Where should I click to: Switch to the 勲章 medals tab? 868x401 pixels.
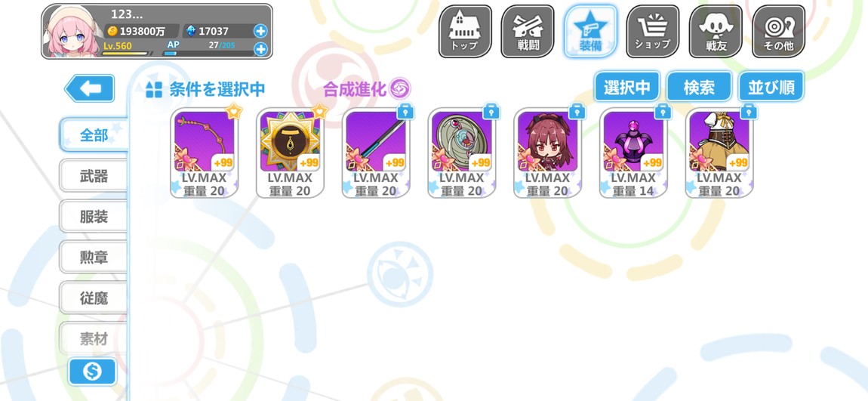click(x=94, y=257)
